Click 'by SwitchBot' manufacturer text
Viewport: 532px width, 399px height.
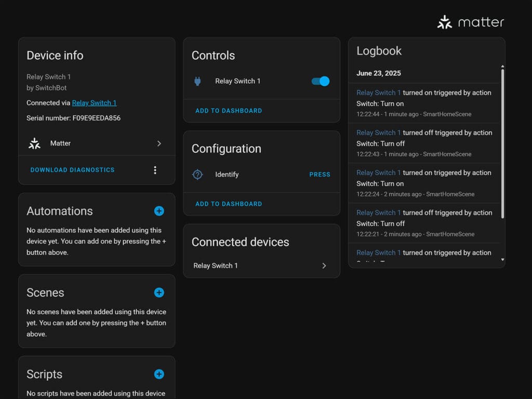46,88
